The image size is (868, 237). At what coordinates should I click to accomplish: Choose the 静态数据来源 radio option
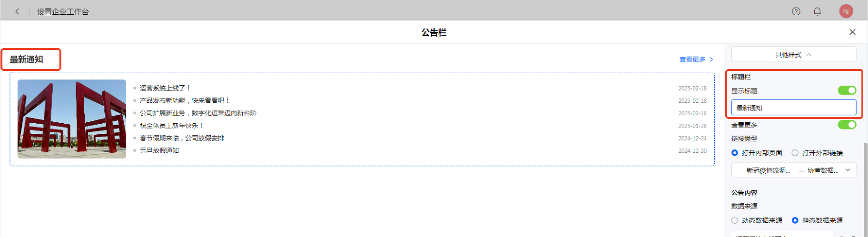pos(795,220)
